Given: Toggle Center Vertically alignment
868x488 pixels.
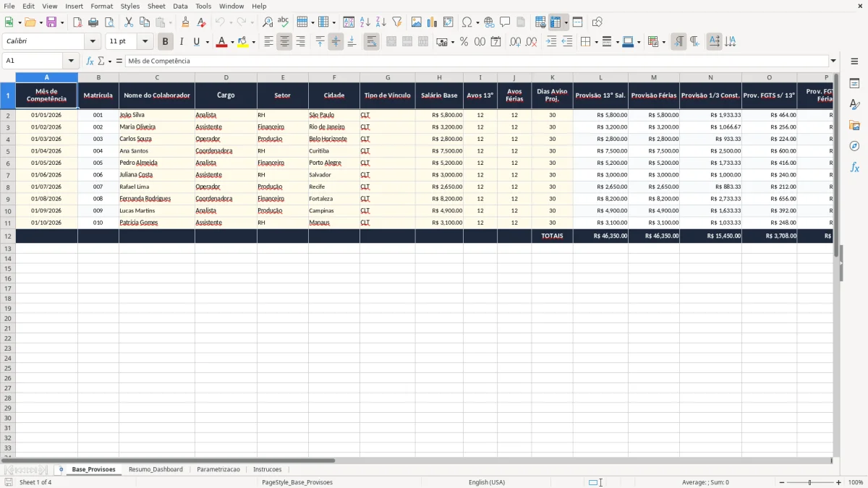Looking at the screenshot, I should [336, 42].
